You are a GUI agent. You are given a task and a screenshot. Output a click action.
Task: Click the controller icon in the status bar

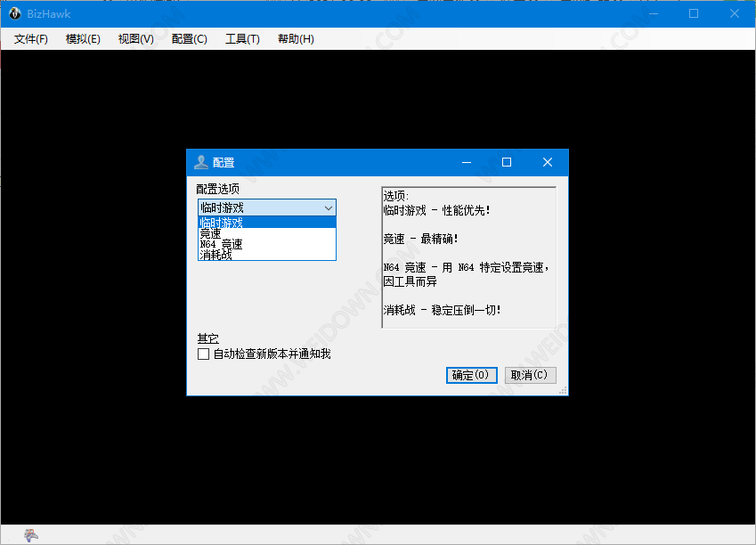tap(31, 535)
